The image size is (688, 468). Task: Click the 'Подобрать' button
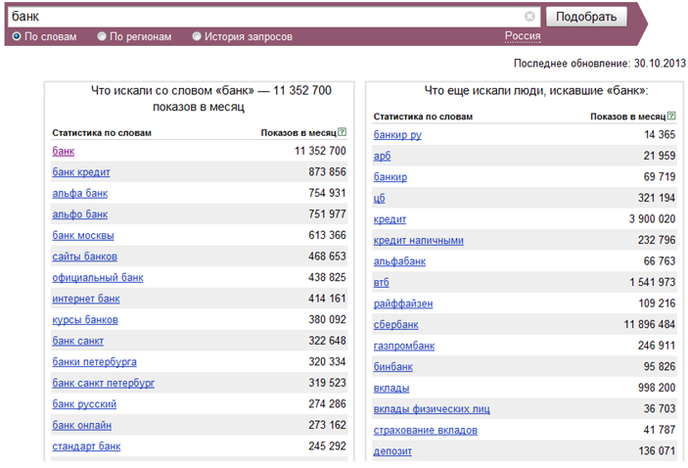(x=586, y=17)
